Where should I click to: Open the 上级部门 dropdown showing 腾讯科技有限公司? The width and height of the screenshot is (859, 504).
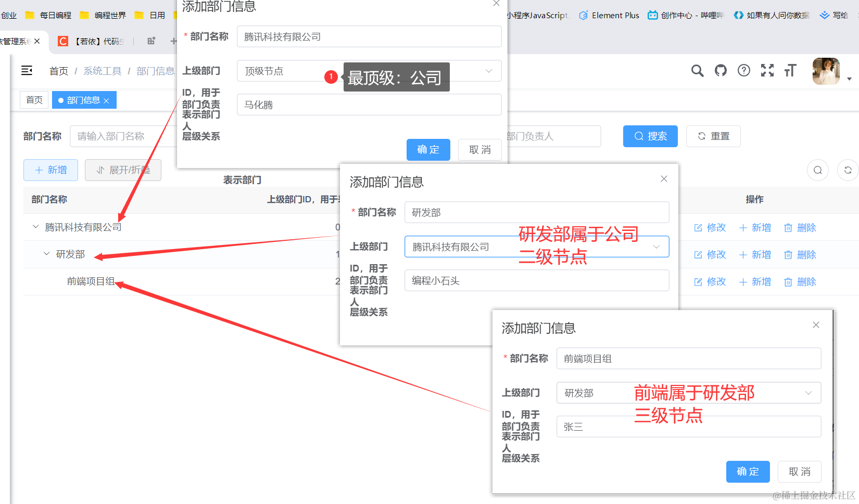[x=536, y=247]
